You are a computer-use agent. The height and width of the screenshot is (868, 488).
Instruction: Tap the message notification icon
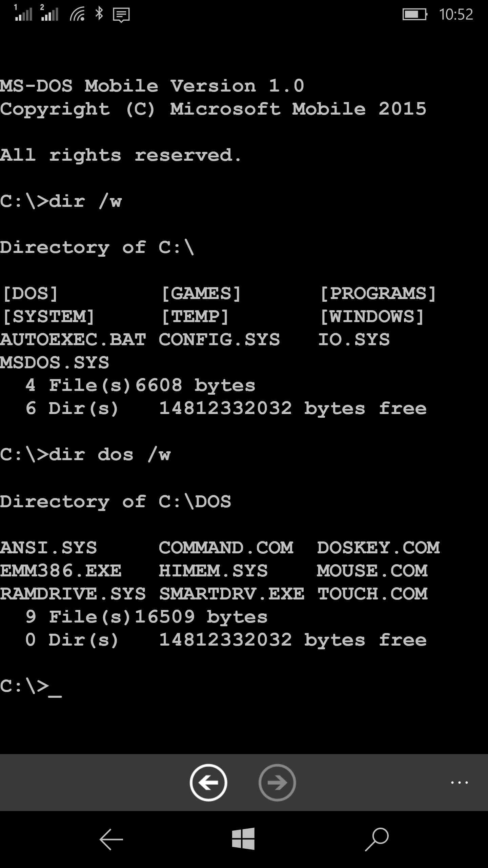click(x=121, y=15)
